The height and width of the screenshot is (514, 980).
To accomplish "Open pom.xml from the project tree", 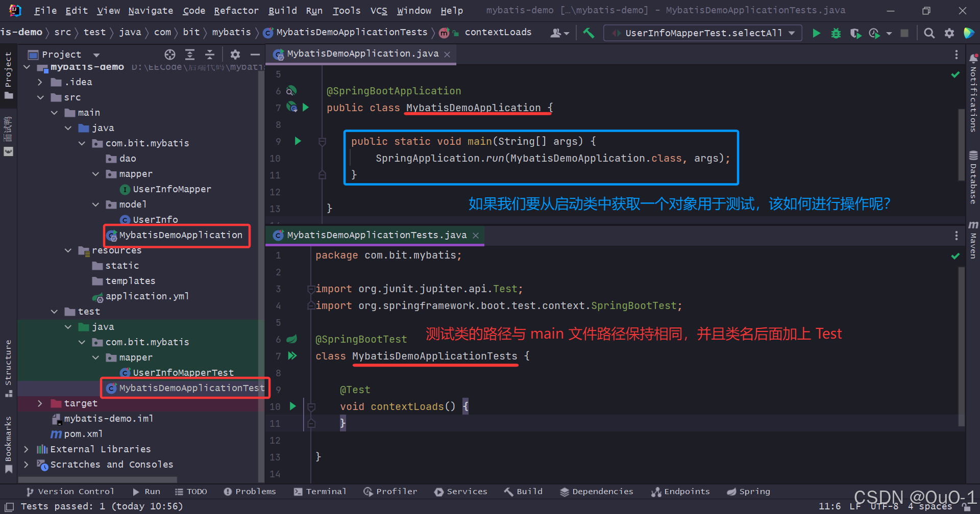I will click(x=83, y=434).
